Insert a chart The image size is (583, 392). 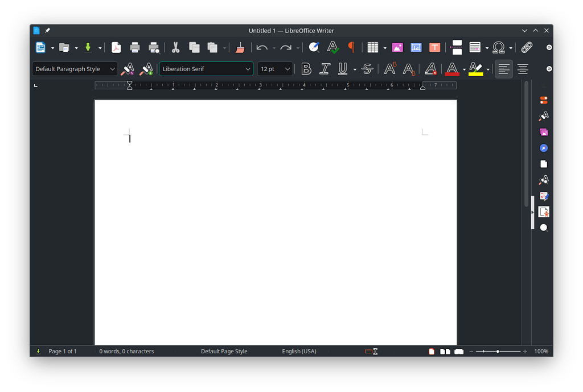pos(416,47)
